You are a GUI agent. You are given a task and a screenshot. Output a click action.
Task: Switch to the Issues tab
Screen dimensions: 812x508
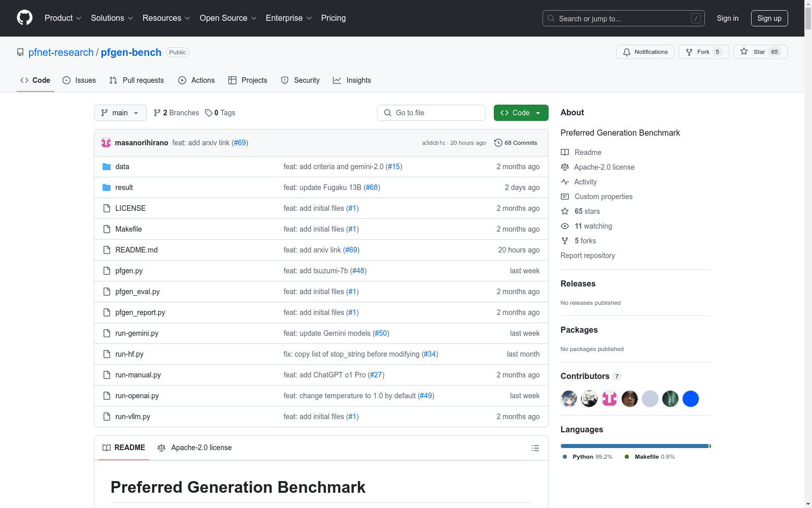(x=79, y=80)
